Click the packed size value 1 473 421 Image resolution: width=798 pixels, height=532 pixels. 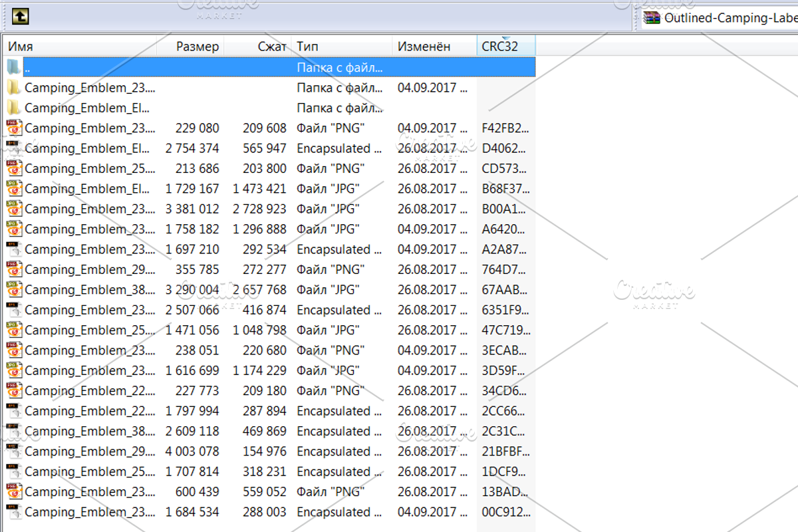click(x=260, y=189)
